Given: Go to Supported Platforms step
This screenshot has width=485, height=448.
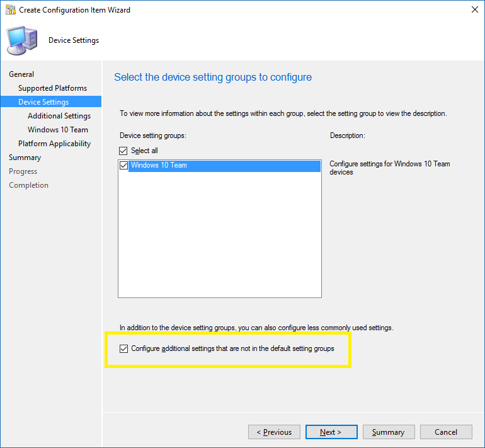Looking at the screenshot, I should pyautogui.click(x=52, y=88).
